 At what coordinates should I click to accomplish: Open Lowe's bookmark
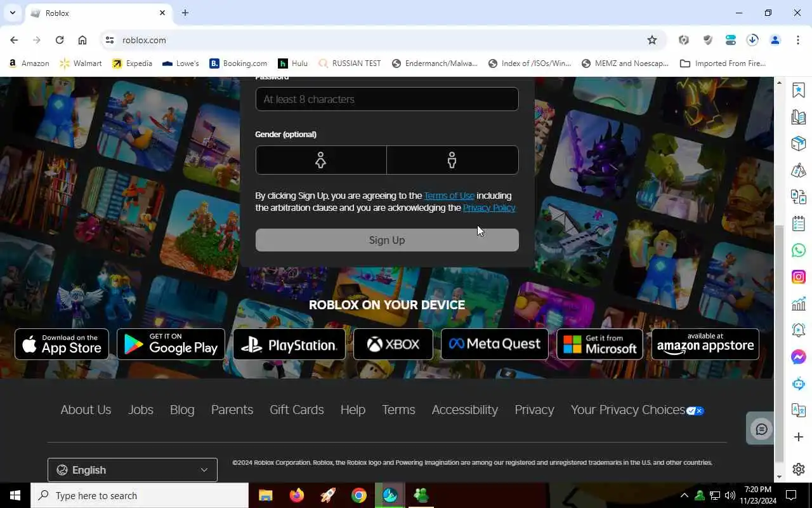(x=181, y=63)
